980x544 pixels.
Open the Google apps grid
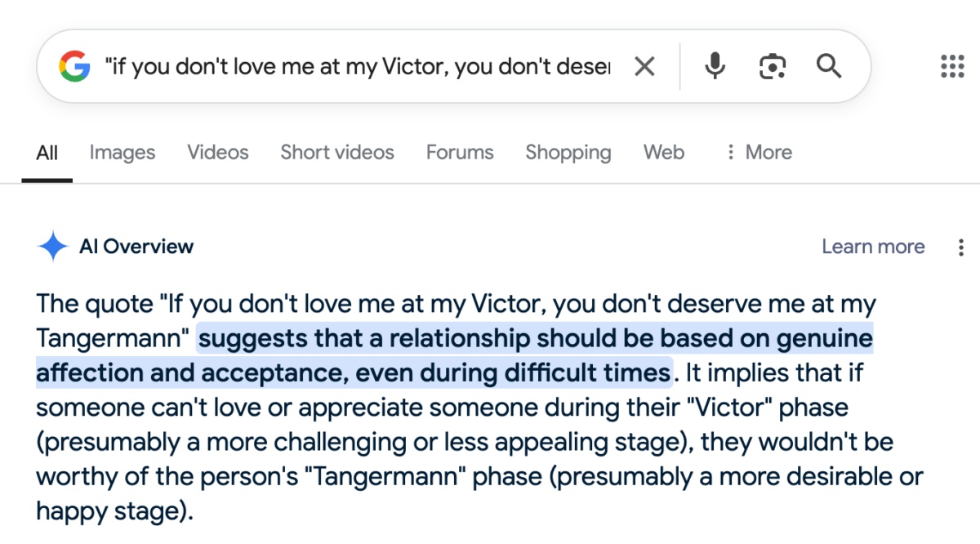pyautogui.click(x=952, y=66)
